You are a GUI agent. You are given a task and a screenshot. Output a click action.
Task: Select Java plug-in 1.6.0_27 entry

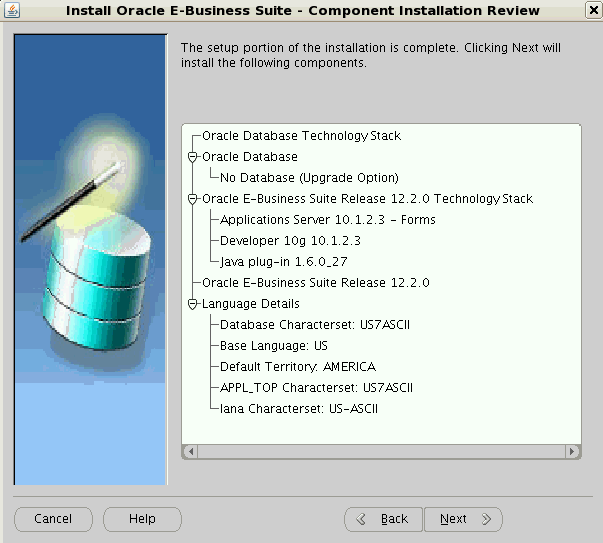coord(283,262)
